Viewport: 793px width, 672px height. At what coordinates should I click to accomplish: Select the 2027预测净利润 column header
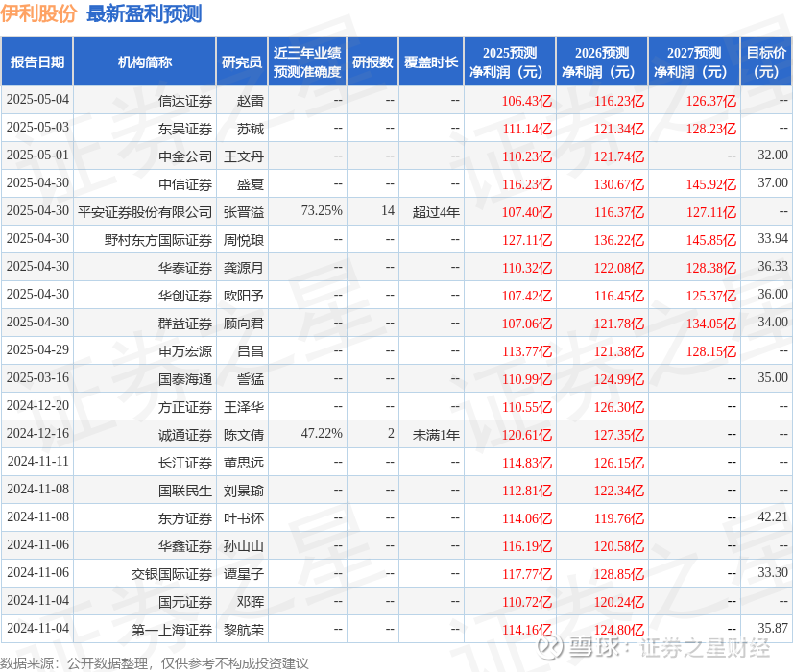(694, 61)
